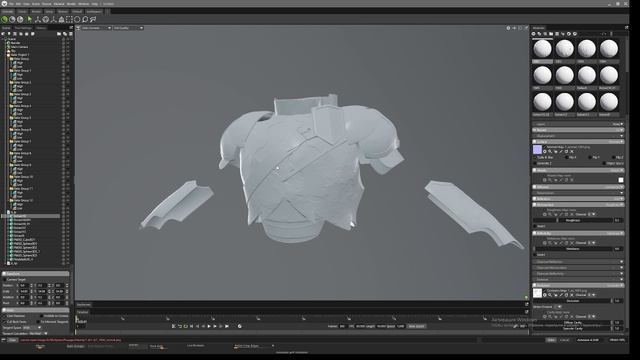Click the purple normal map swatch
The height and width of the screenshot is (360, 640).
(x=537, y=149)
